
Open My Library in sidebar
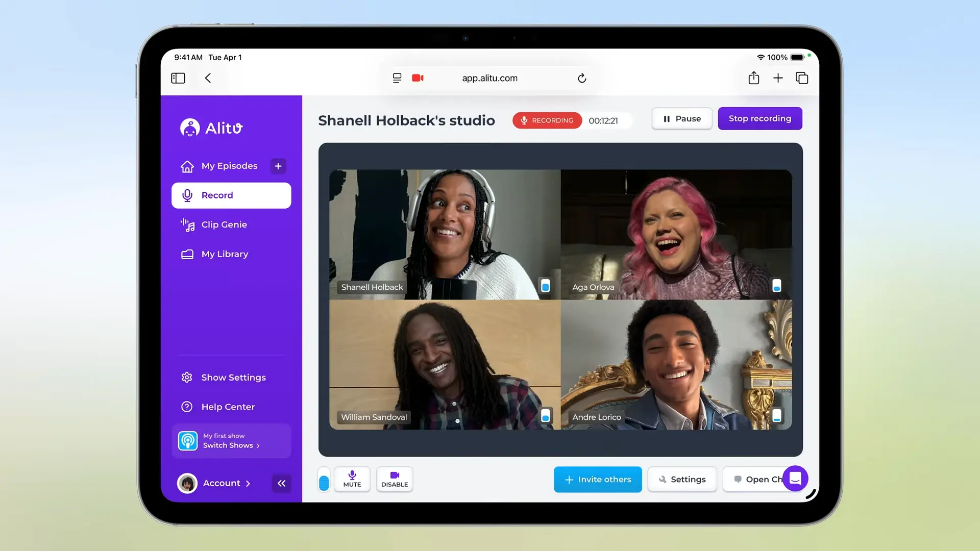225,254
